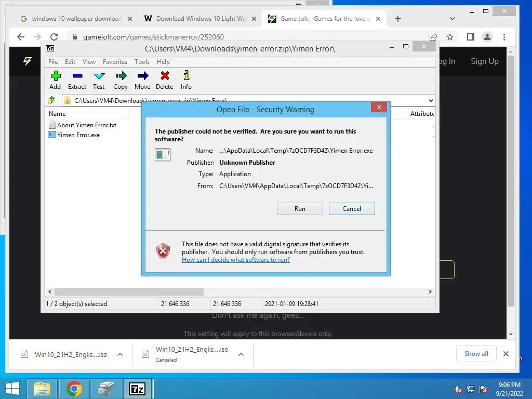The width and height of the screenshot is (532, 399).
Task: Click the left arrow of the horizontal scrollbar
Action: pyautogui.click(x=50, y=291)
